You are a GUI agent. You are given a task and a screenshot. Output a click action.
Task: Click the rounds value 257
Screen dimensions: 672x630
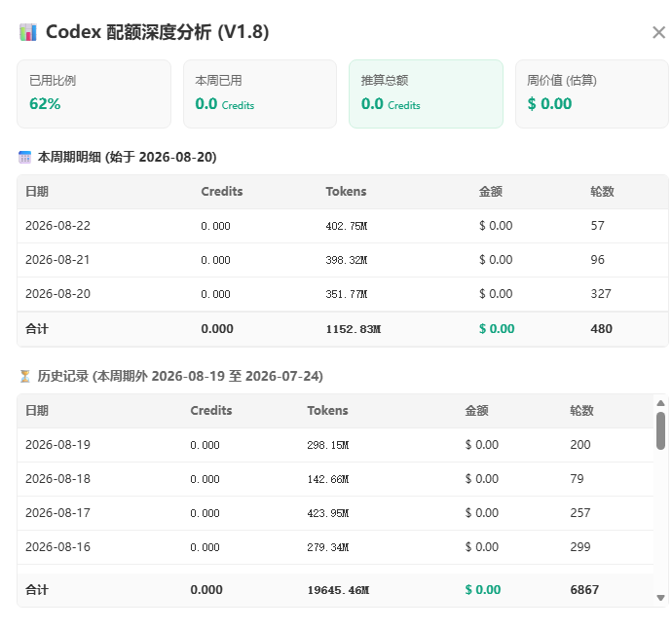coord(579,513)
